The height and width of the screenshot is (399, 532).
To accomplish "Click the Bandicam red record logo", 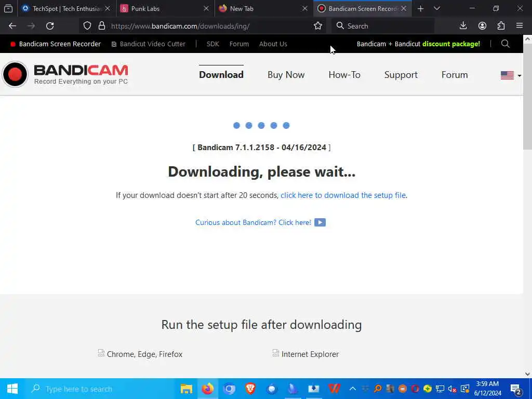I will coord(15,74).
